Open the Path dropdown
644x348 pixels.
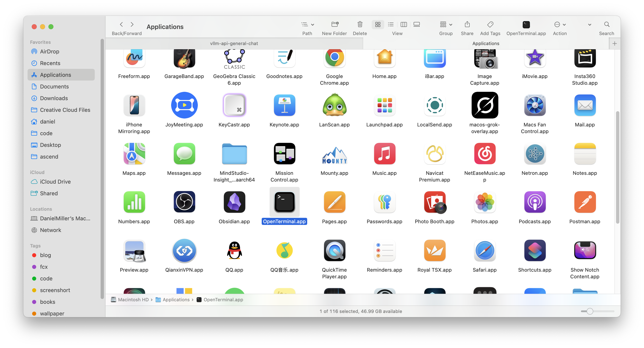coord(307,24)
